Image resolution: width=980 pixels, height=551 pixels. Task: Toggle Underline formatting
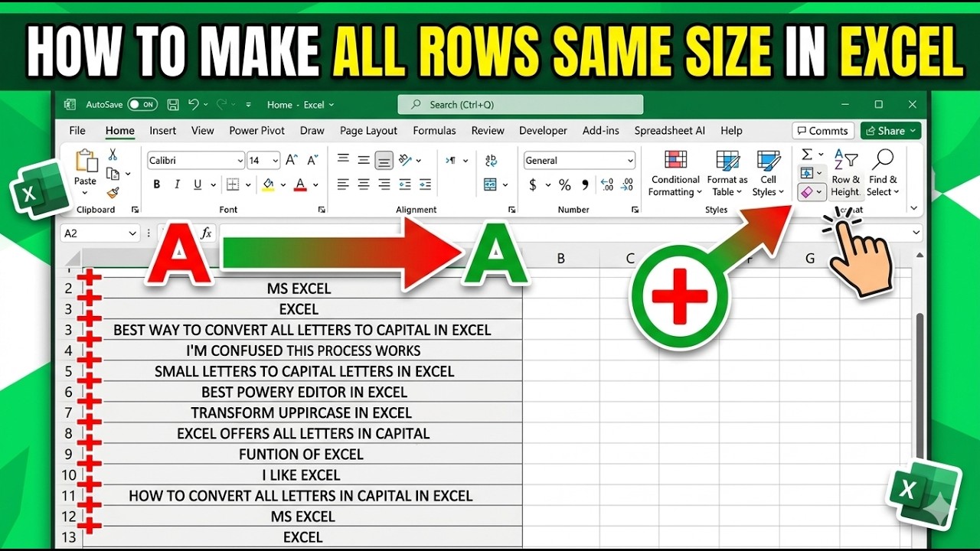(198, 184)
